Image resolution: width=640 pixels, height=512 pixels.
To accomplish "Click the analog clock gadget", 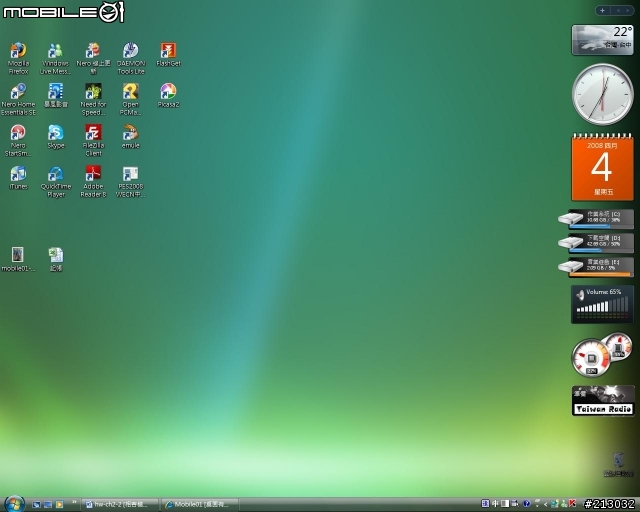I will tap(603, 94).
